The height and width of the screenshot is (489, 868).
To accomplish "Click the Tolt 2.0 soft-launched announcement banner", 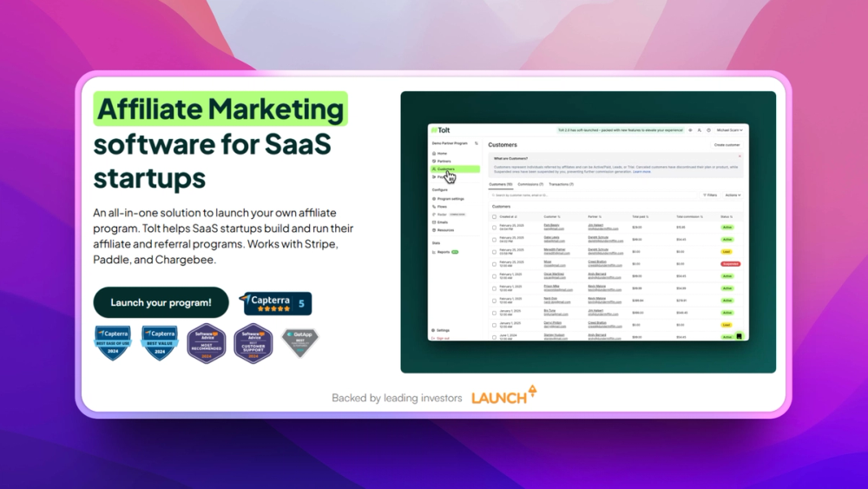I will (620, 130).
